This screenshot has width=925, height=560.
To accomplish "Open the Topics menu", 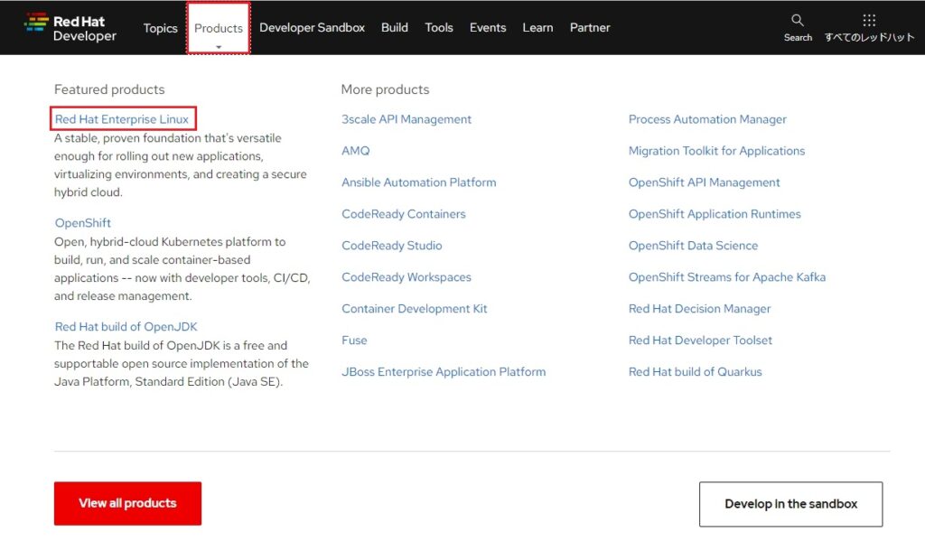I will (x=160, y=28).
